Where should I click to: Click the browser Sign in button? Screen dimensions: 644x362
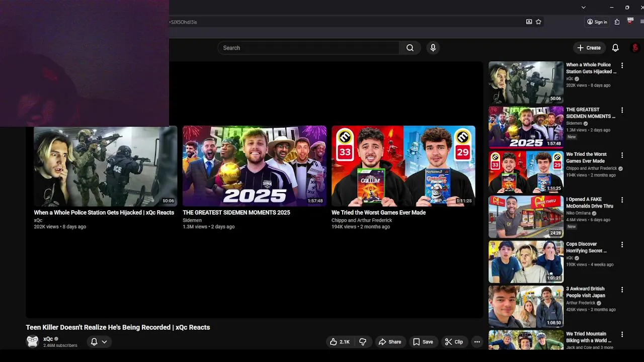click(597, 22)
